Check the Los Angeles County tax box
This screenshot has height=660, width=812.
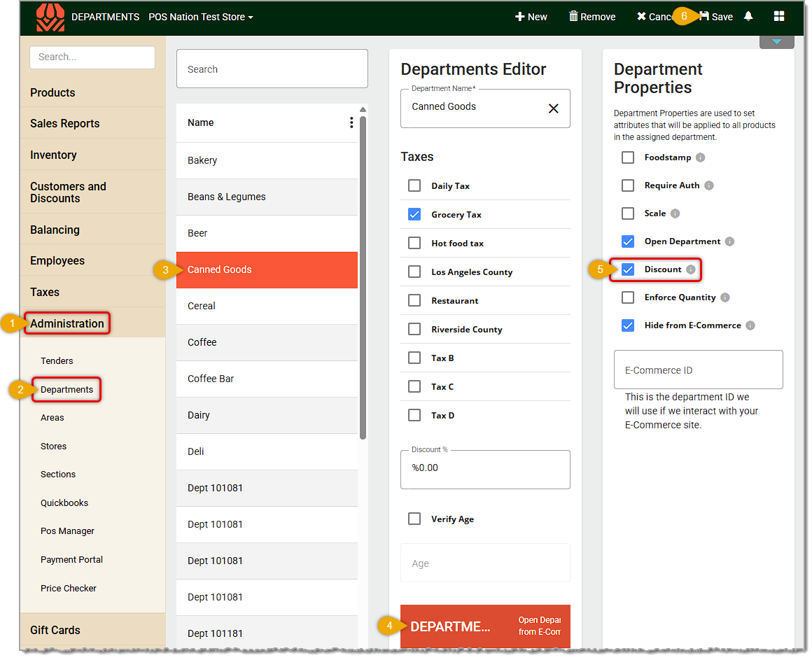(414, 272)
